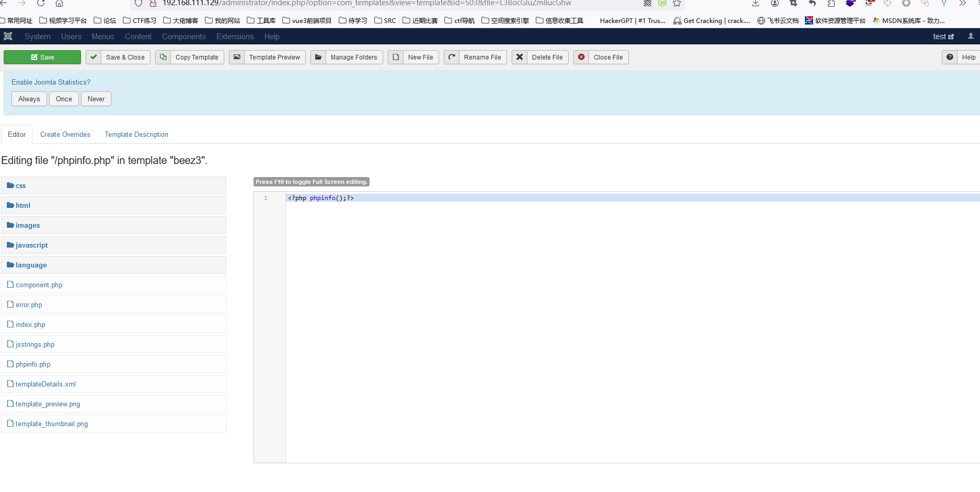980x492 pixels.
Task: Click the Copy Template icon
Action: click(x=163, y=57)
